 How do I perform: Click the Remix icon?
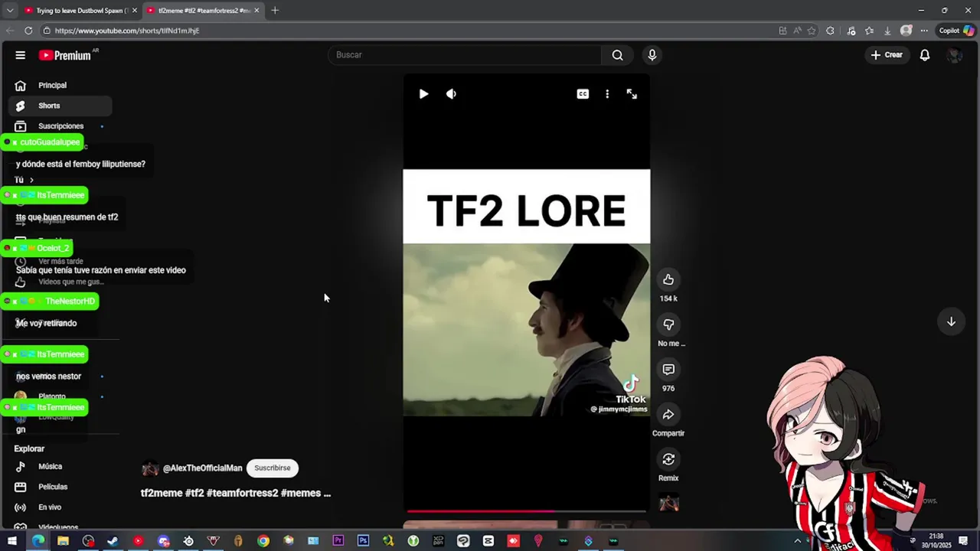click(668, 459)
